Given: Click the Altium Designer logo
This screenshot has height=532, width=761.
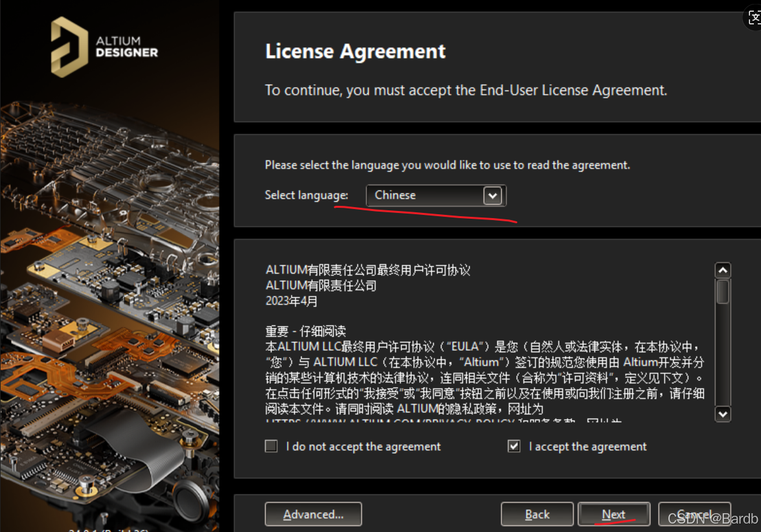Looking at the screenshot, I should click(x=104, y=47).
